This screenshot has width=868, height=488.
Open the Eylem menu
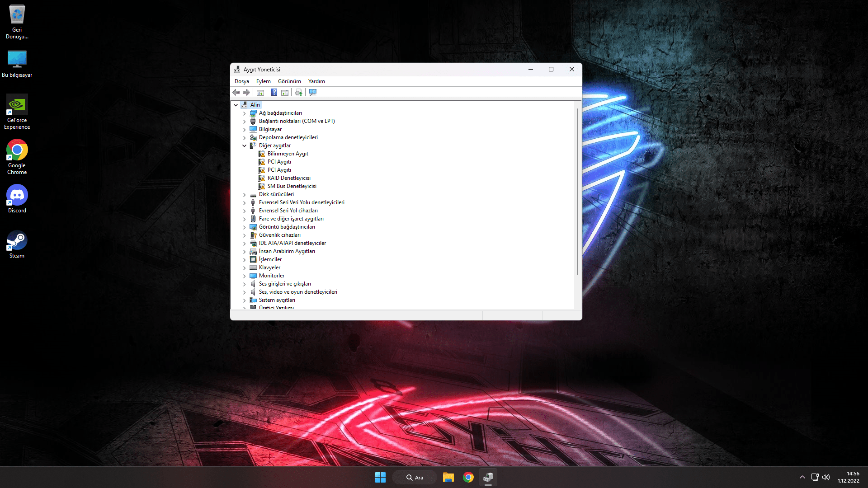263,81
